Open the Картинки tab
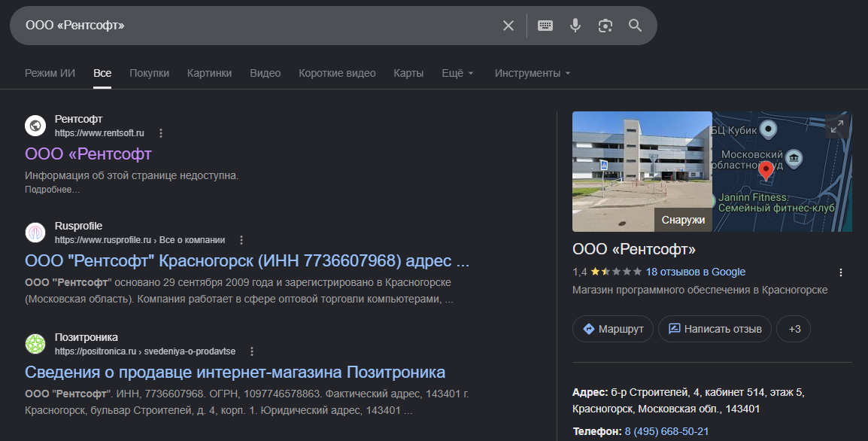868x441 pixels. [x=209, y=73]
